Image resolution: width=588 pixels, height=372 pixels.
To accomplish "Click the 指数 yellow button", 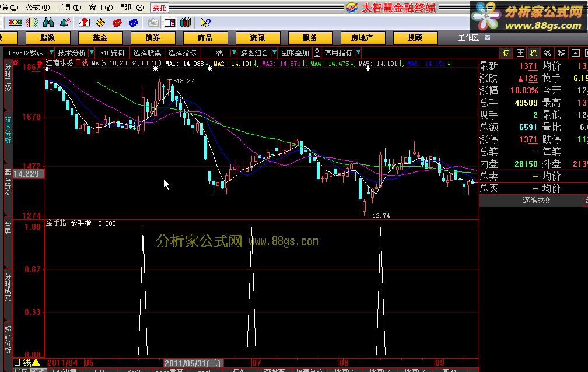I will (x=48, y=38).
